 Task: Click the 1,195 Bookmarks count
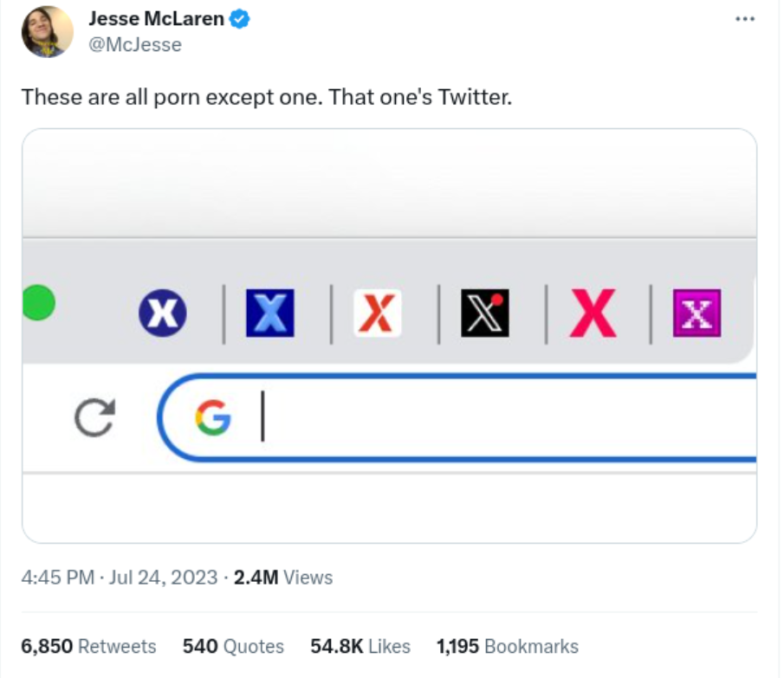[508, 646]
